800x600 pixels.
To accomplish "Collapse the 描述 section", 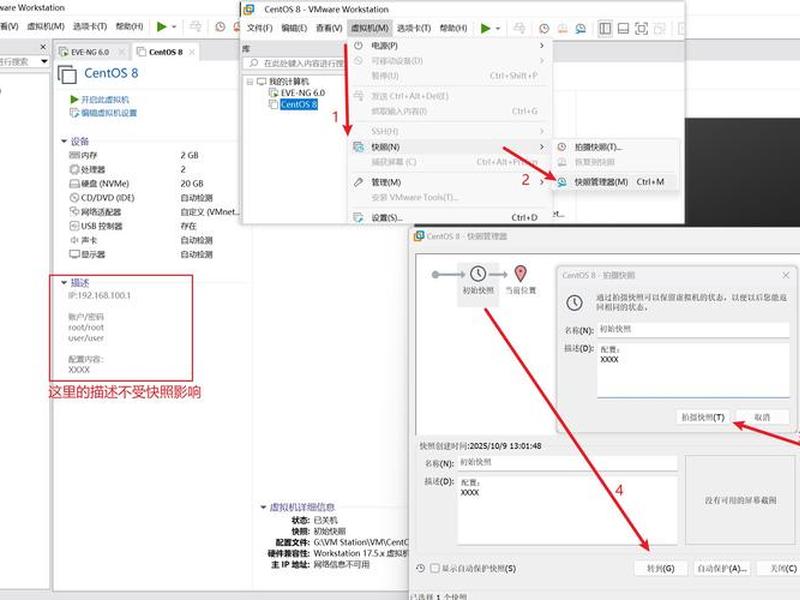I will click(64, 282).
